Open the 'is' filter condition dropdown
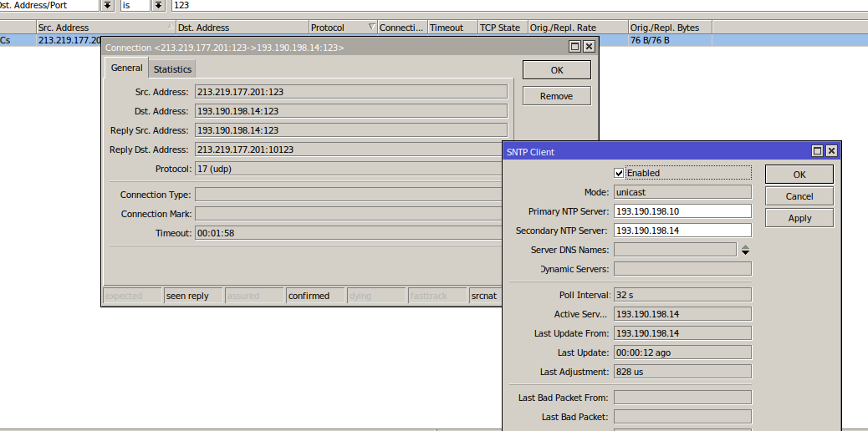This screenshot has width=868, height=431. (158, 5)
